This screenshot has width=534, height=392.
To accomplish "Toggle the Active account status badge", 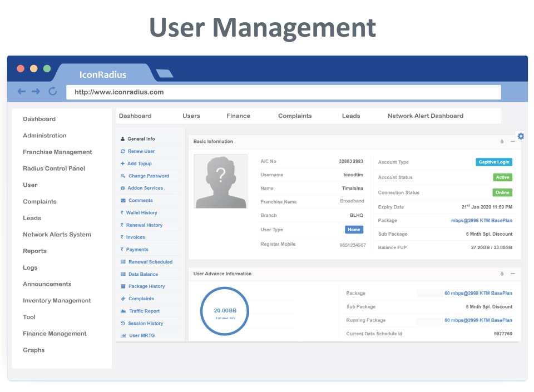I will pos(502,177).
